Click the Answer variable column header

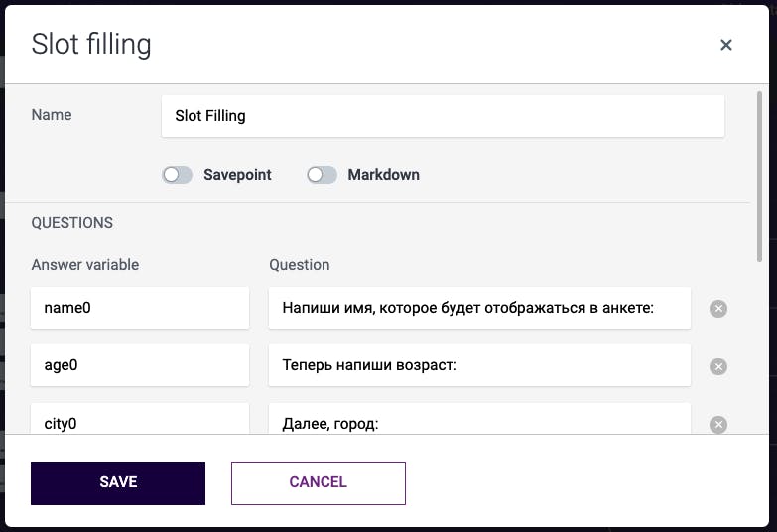(85, 265)
